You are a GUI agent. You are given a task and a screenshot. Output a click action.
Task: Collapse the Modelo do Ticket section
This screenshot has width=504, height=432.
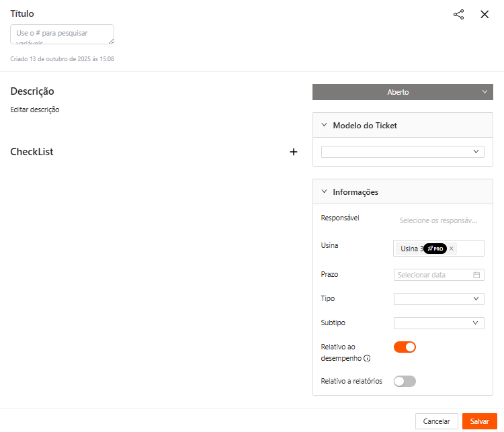point(325,125)
